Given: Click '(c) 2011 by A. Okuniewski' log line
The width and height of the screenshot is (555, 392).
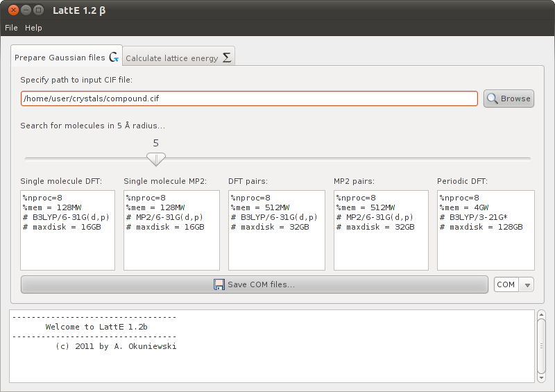Looking at the screenshot, I should 116,346.
